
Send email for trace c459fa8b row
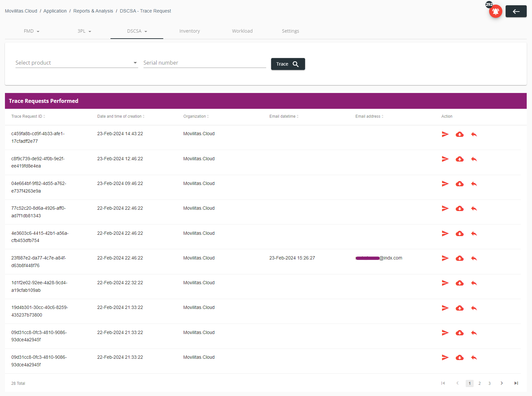pos(445,134)
